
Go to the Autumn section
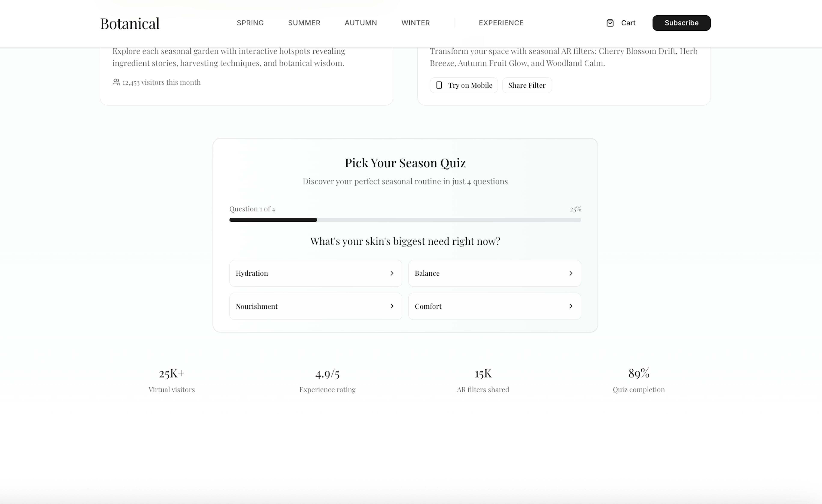click(361, 23)
